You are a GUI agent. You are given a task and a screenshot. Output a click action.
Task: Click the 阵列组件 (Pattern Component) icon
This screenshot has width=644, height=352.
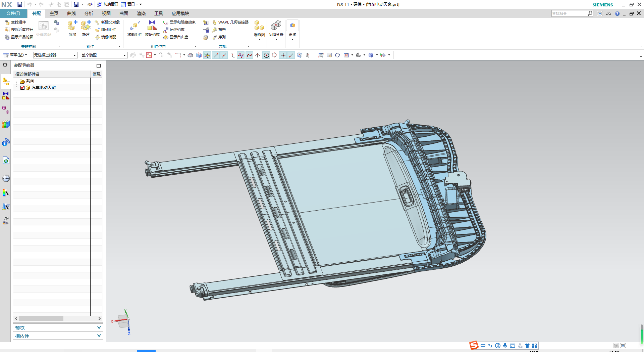[x=97, y=30]
